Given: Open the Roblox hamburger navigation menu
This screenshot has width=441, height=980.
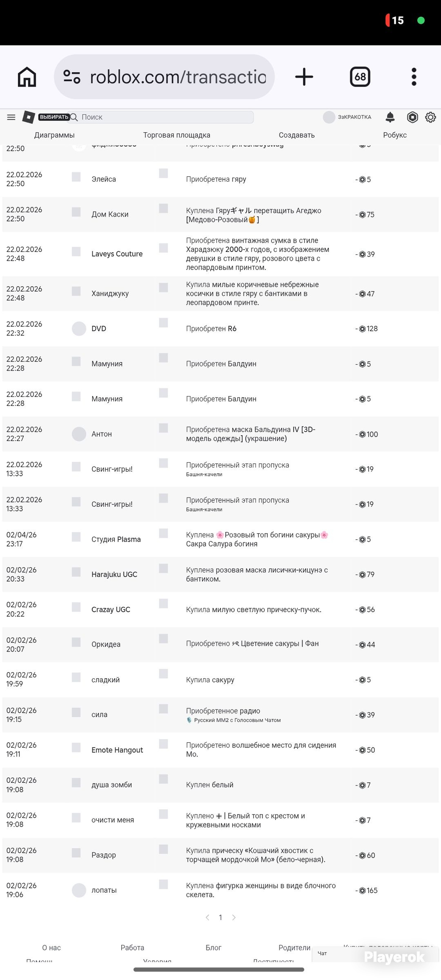Looking at the screenshot, I should 11,117.
